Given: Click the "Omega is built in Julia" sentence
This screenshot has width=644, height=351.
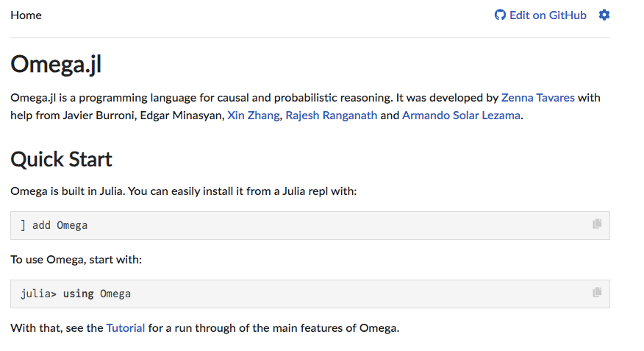Looking at the screenshot, I should pyautogui.click(x=184, y=191).
